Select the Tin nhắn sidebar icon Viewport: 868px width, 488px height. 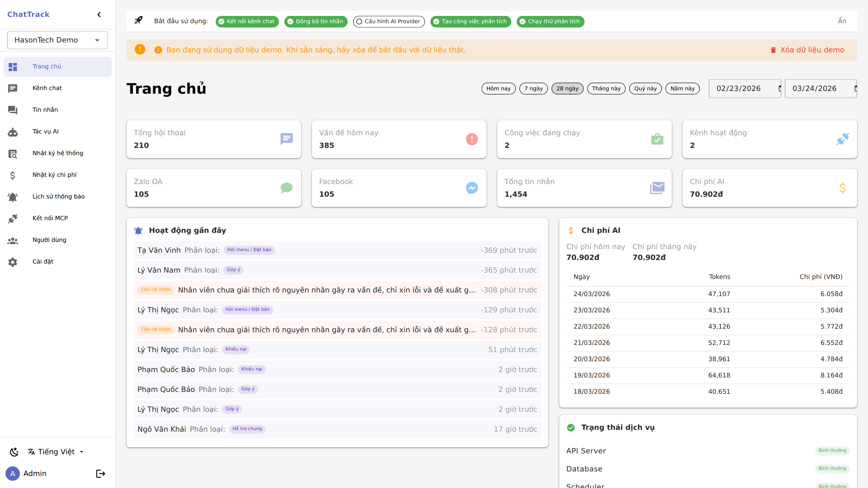(12, 110)
